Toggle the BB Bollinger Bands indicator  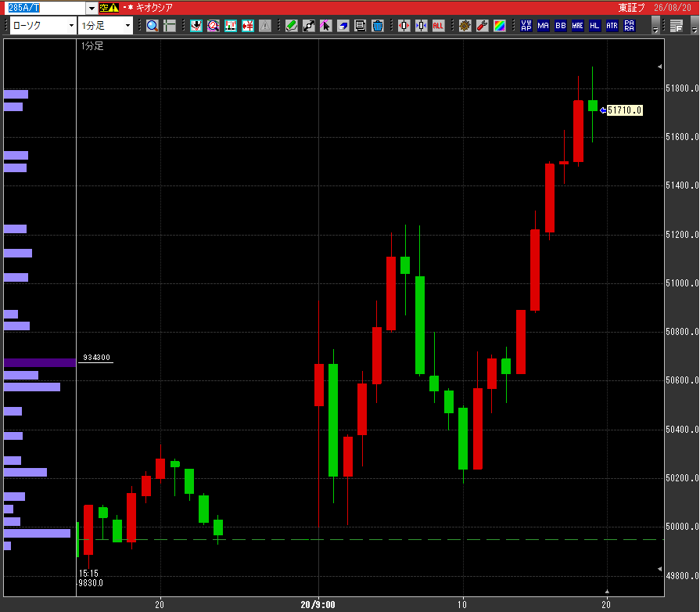pos(560,26)
